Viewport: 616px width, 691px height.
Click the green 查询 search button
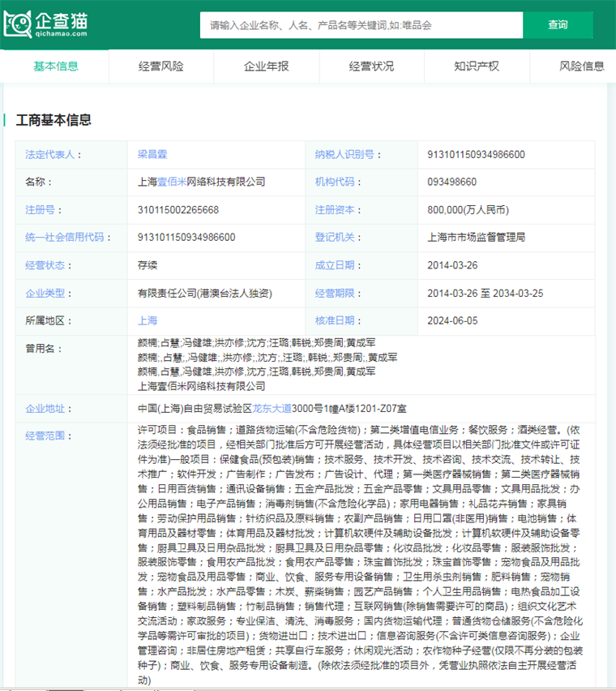pos(558,25)
